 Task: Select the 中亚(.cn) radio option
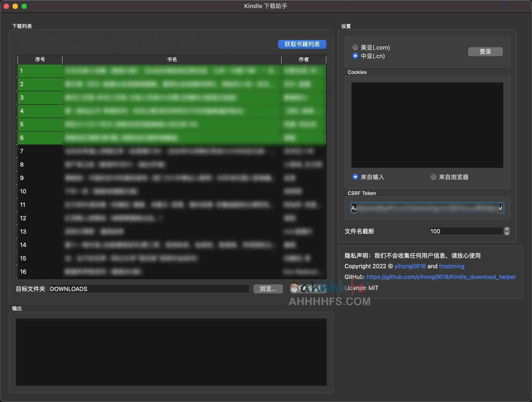355,56
